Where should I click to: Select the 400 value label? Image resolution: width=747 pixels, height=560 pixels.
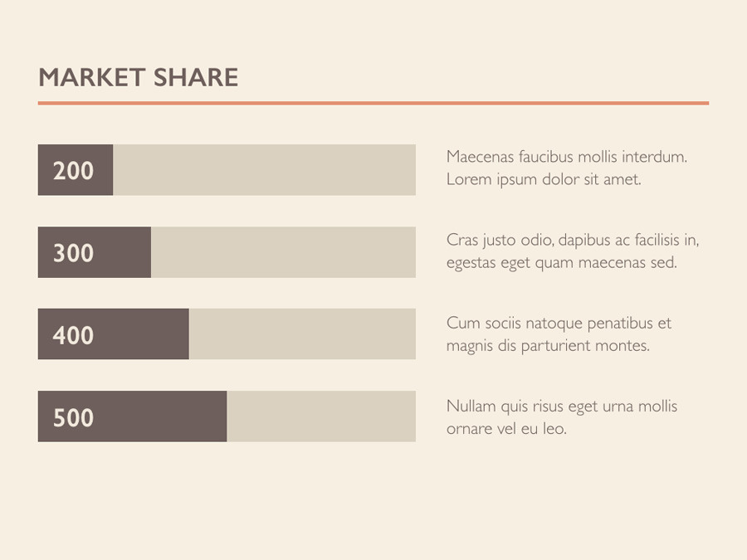click(x=74, y=335)
